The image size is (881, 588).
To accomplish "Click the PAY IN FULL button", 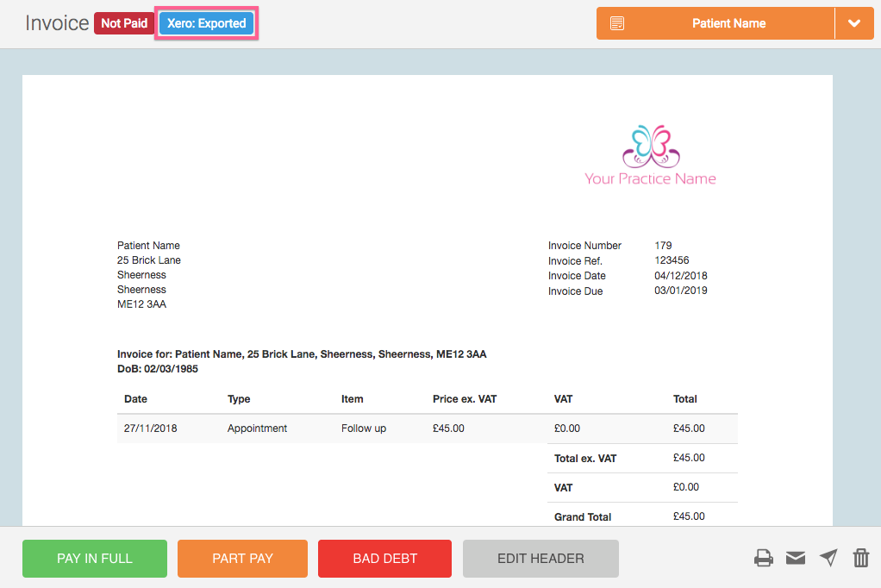I will point(95,559).
